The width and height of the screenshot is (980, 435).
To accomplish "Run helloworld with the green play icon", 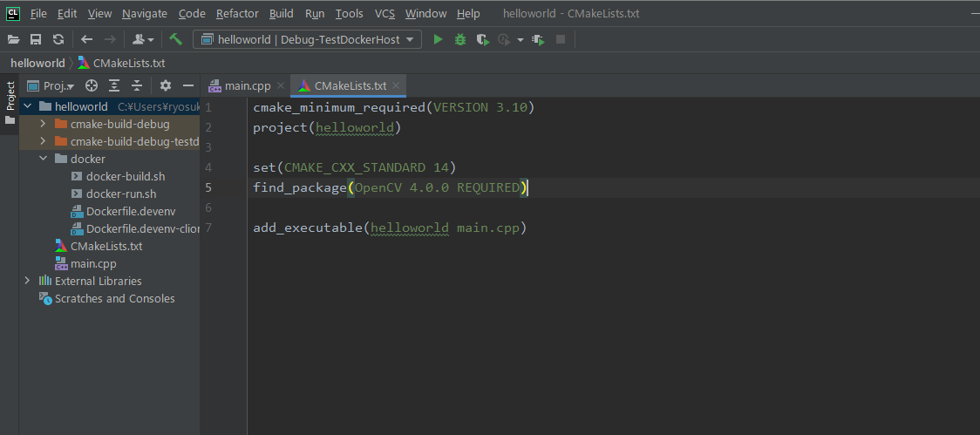I will click(439, 40).
